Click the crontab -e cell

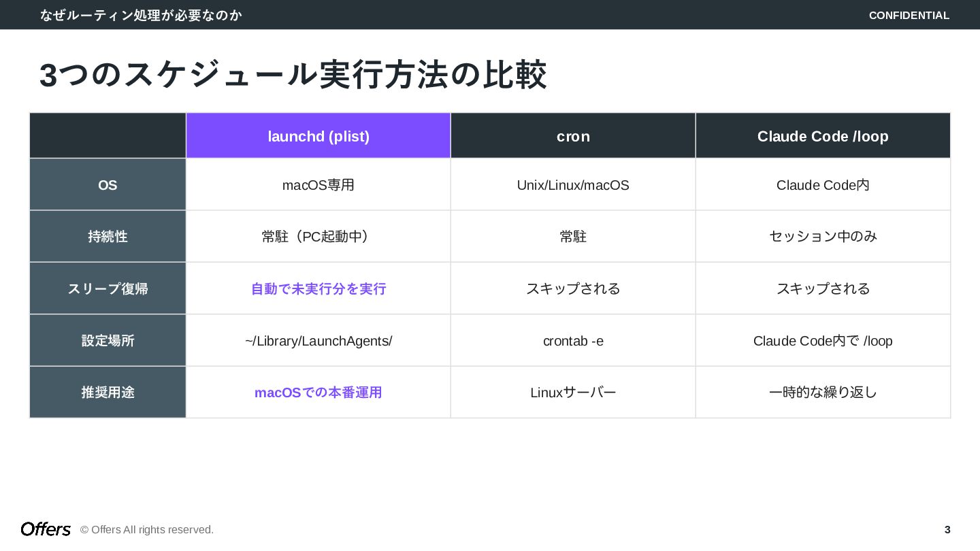[x=573, y=341]
